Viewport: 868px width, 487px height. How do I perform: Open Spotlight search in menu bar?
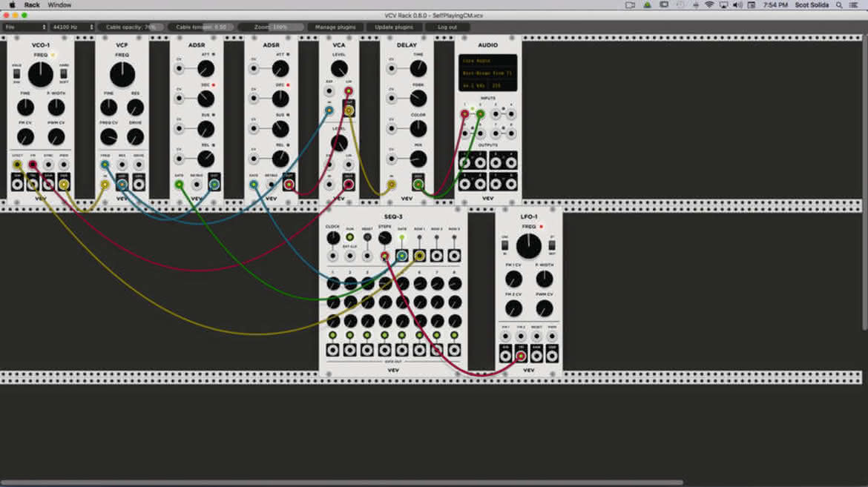coord(839,5)
